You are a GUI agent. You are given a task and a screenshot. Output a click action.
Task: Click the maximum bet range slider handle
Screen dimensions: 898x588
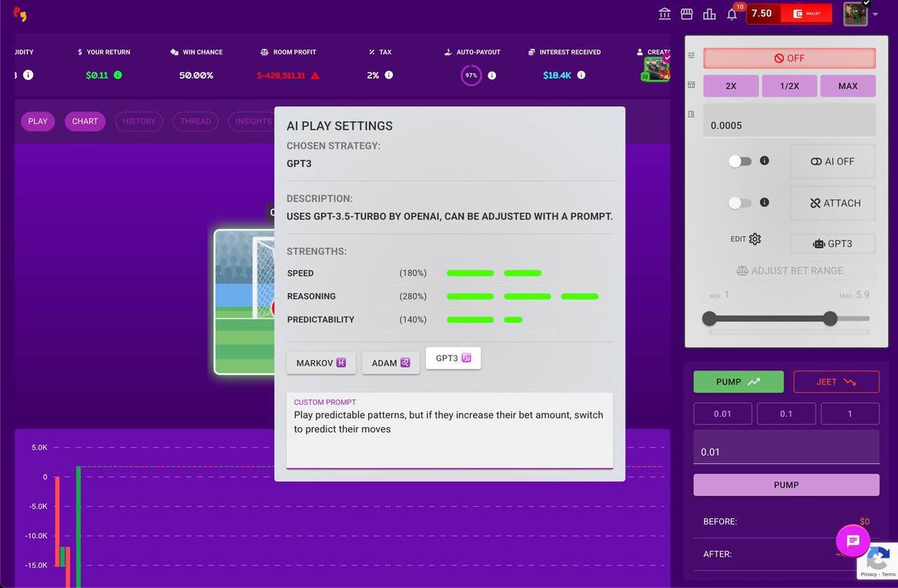[830, 319]
